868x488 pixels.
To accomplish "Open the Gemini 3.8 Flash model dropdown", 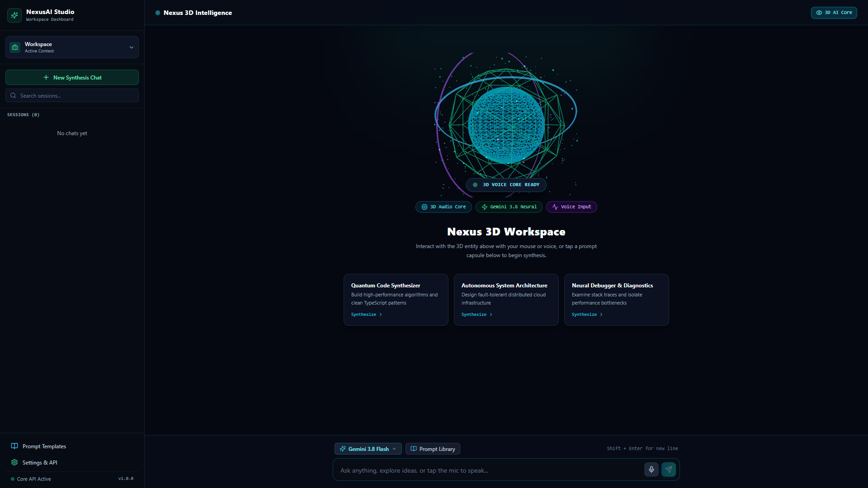I will click(x=368, y=449).
